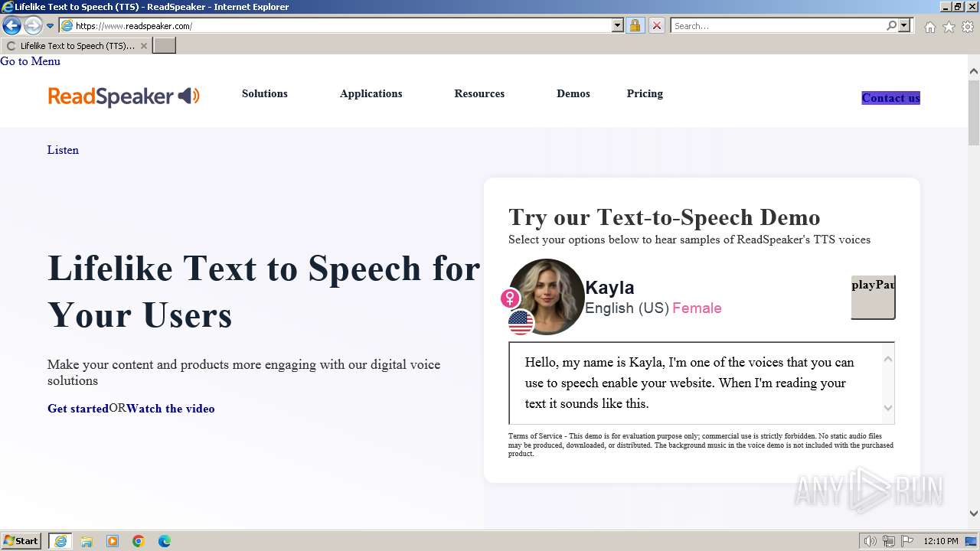980x551 pixels.
Task: Click the Listen link
Action: click(x=63, y=150)
